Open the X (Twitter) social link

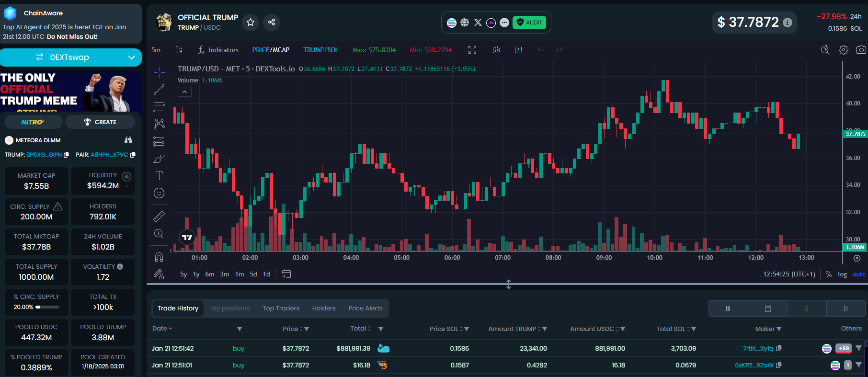coord(478,23)
